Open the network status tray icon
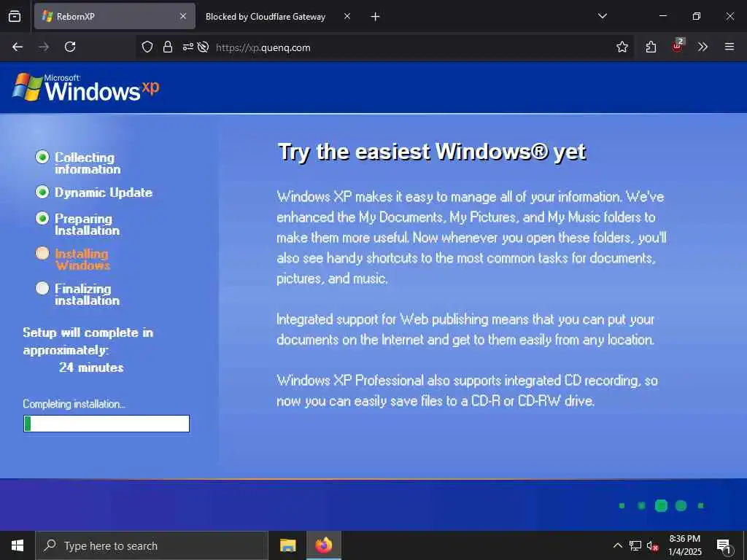The width and height of the screenshot is (747, 560). pyautogui.click(x=635, y=545)
